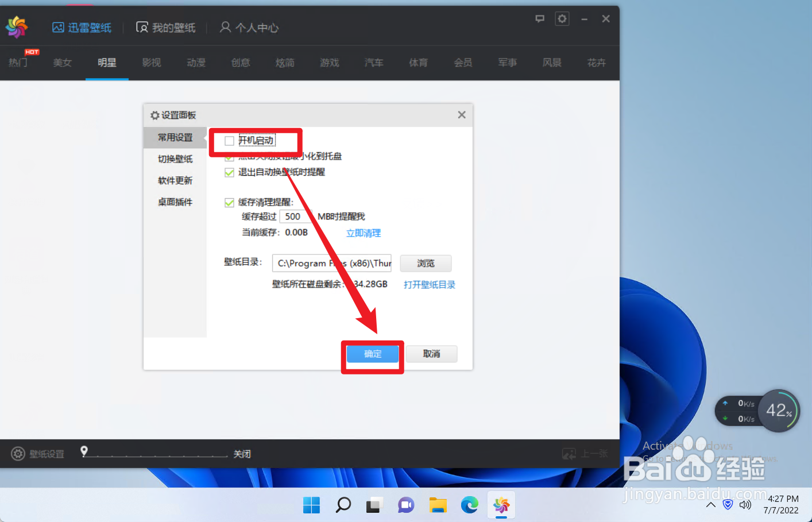Select the 美女 category
The width and height of the screenshot is (812, 522).
pos(63,63)
